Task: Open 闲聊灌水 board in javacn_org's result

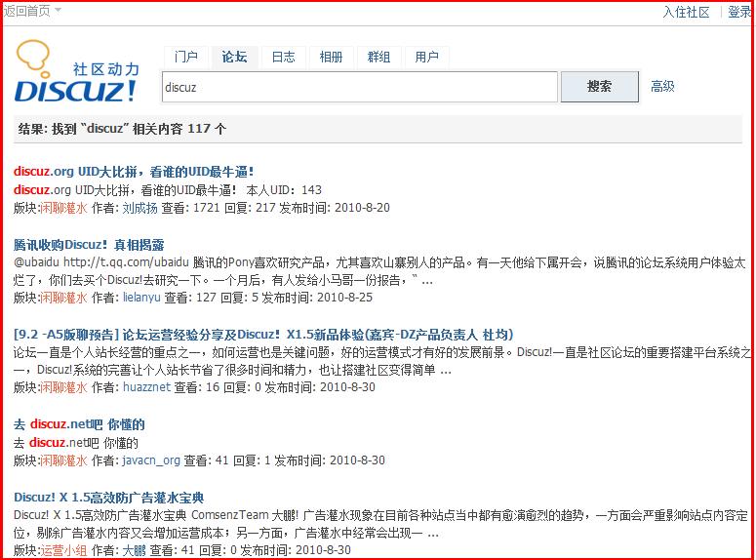Action: tap(63, 460)
